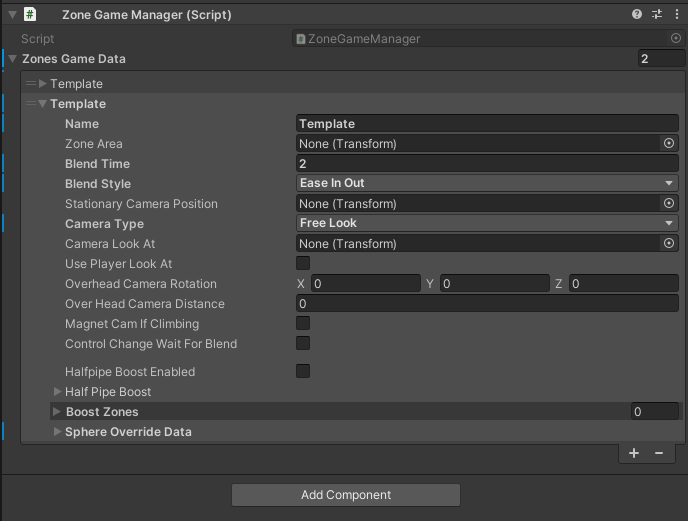Click drag handle of expanded Template element
Screen dimensions: 688x521
[31, 104]
